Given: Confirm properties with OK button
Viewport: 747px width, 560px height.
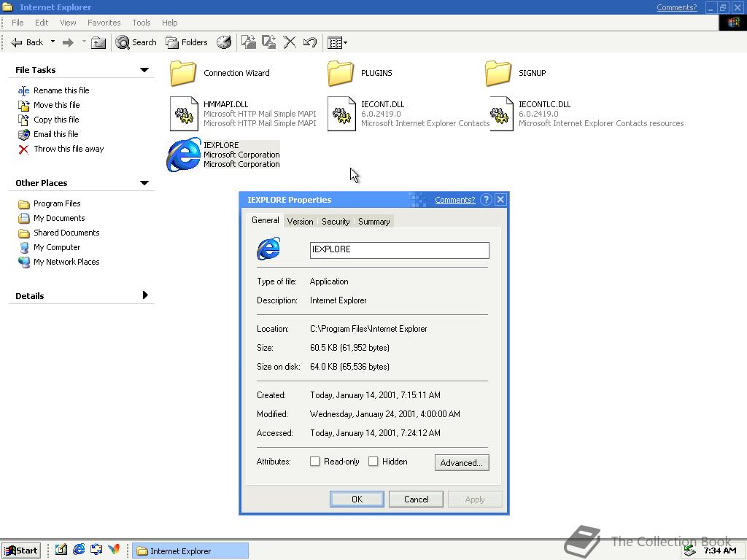Looking at the screenshot, I should pos(357,499).
